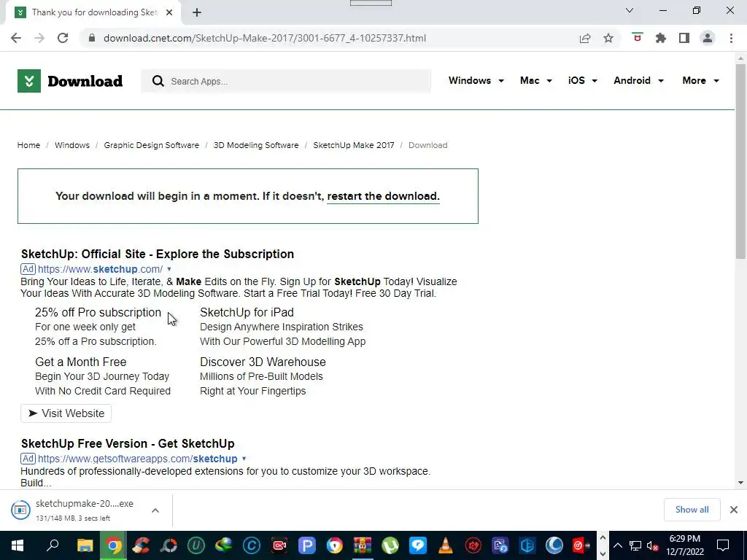This screenshot has height=560, width=747.
Task: Open 25% off Pro subscription link
Action: [x=98, y=312]
